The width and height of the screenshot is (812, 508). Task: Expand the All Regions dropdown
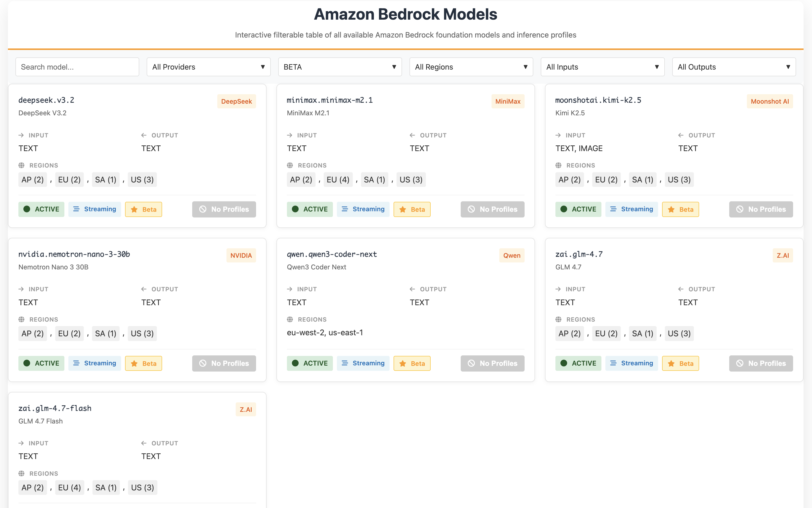point(471,67)
